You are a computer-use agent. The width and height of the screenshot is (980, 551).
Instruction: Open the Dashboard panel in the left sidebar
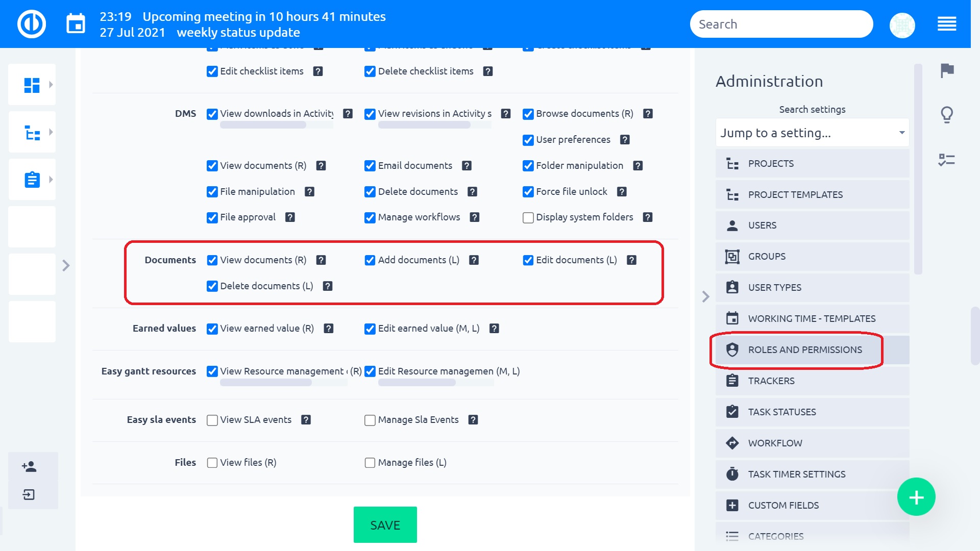pyautogui.click(x=32, y=84)
